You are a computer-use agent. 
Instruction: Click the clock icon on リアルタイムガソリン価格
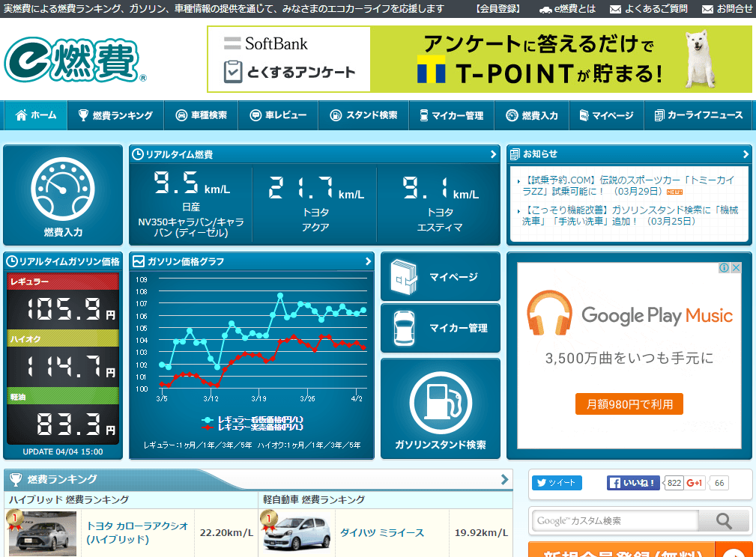12,261
